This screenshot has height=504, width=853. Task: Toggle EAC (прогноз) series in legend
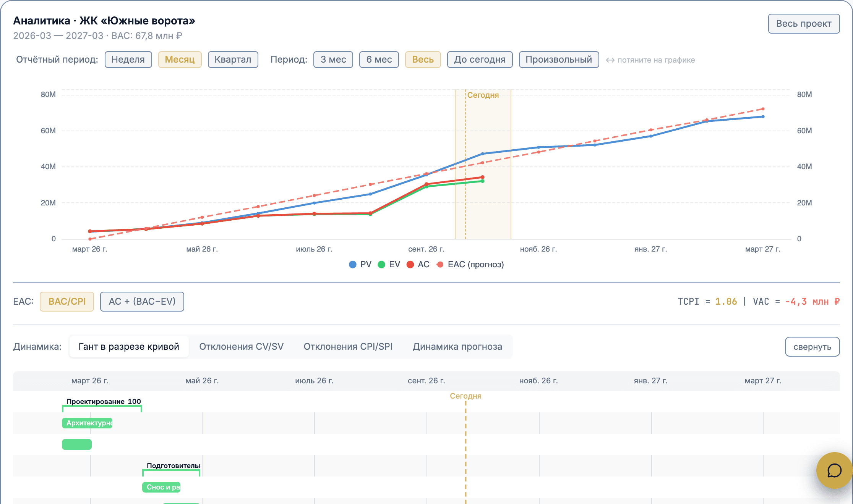(470, 264)
